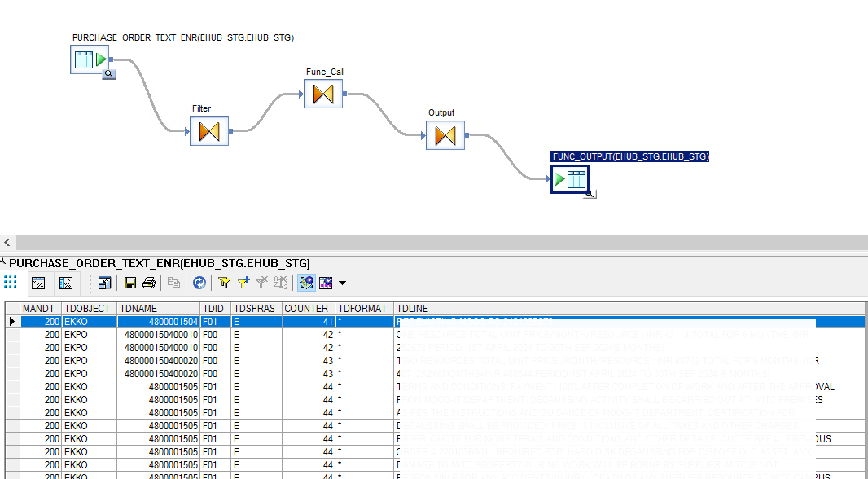The width and height of the screenshot is (868, 479).
Task: Click the data panel title PURCHASE_ORDER_TEXT_ENR(EHUB_STG.EHUB_STG)
Action: 160,263
